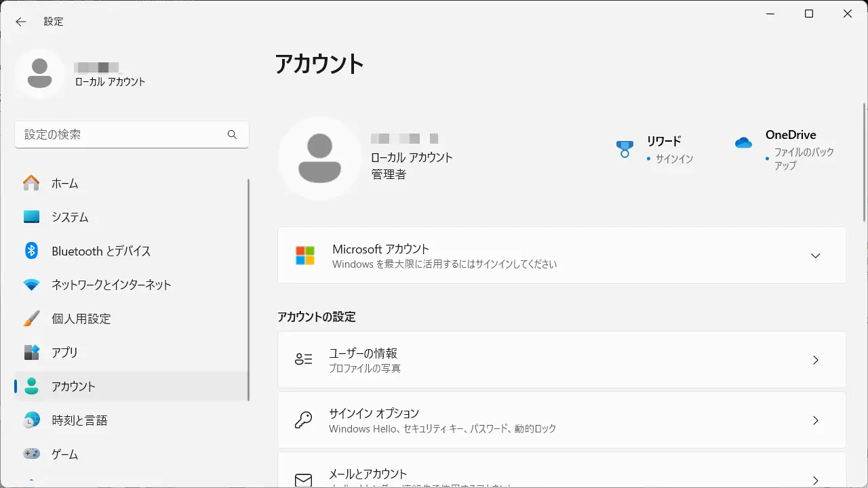Screen dimensions: 868x488
Task: Open the サインイン オプション settings row
Action: pyautogui.click(x=561, y=420)
